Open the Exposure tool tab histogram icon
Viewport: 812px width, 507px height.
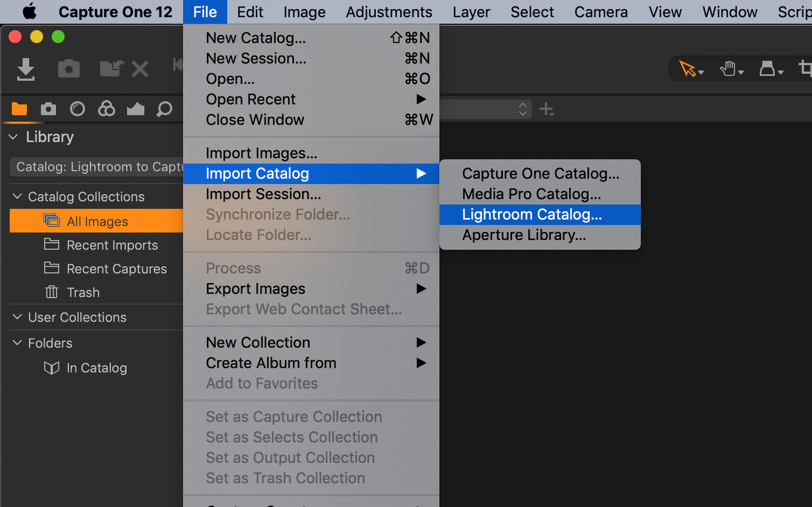135,109
